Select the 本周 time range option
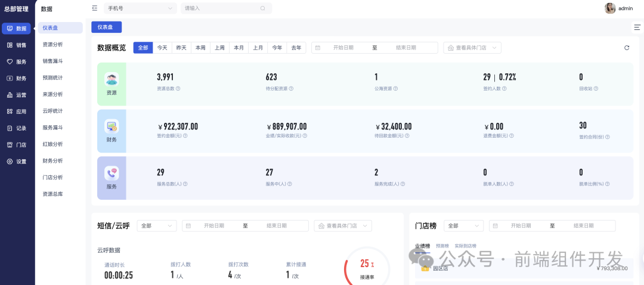 click(200, 48)
